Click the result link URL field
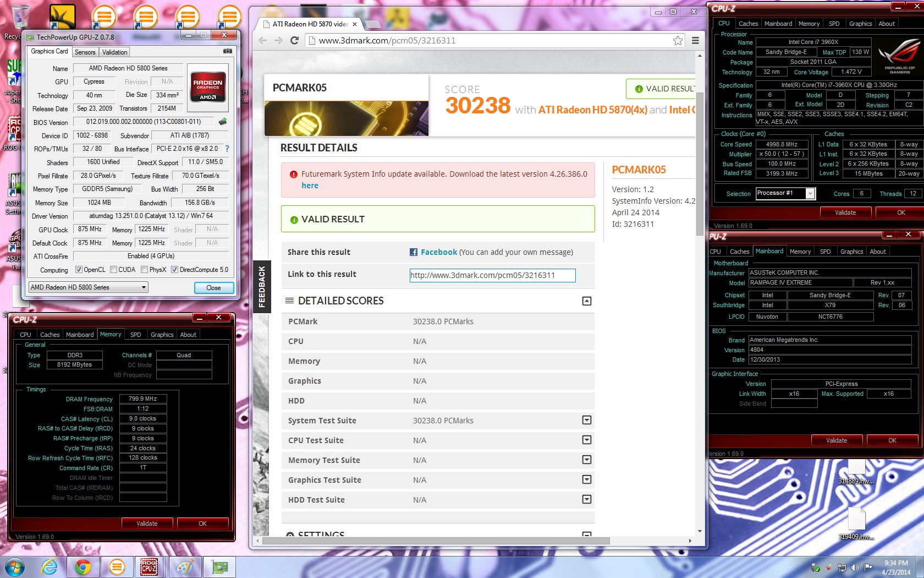Screen dimensions: 924x578 [492, 275]
